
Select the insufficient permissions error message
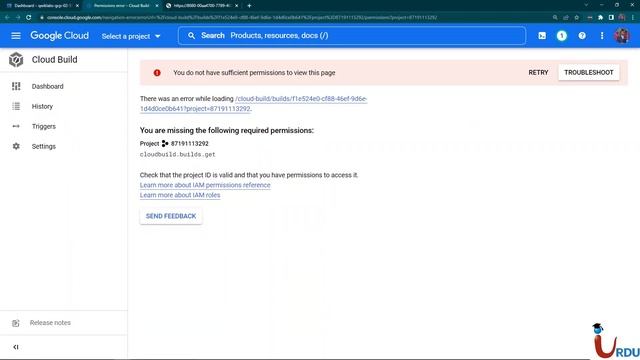tap(254, 73)
